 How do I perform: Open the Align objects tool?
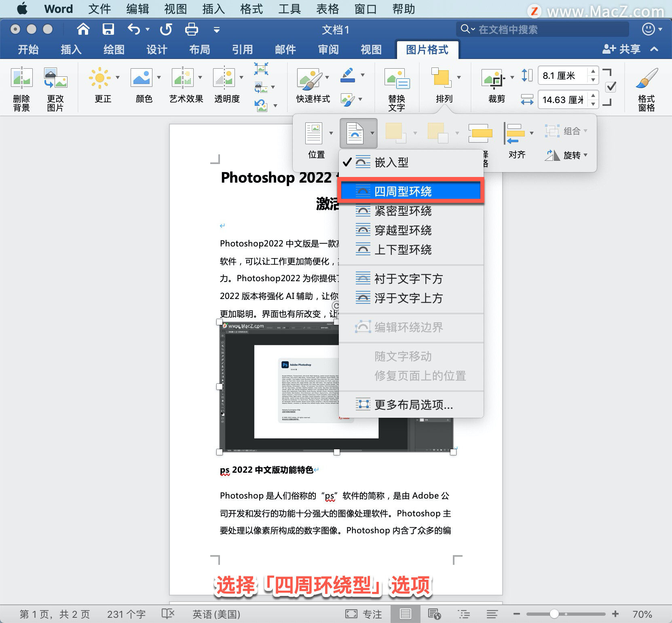pyautogui.click(x=514, y=134)
